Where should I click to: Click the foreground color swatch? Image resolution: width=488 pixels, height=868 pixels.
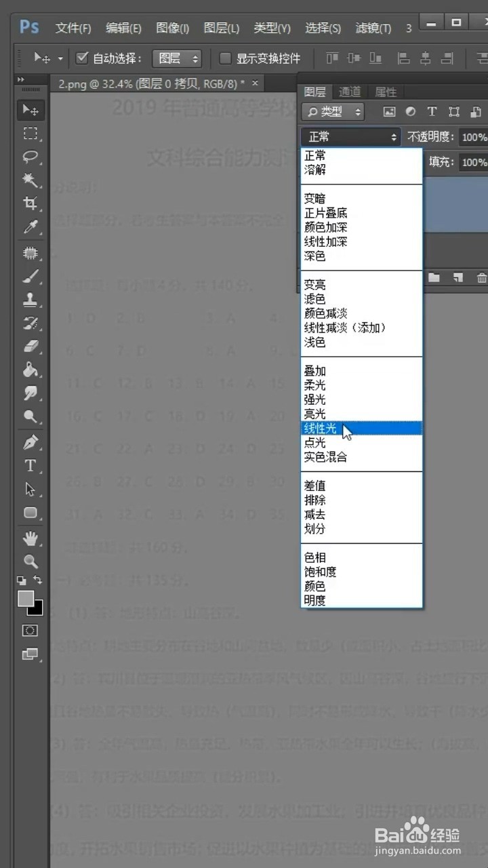[25, 598]
